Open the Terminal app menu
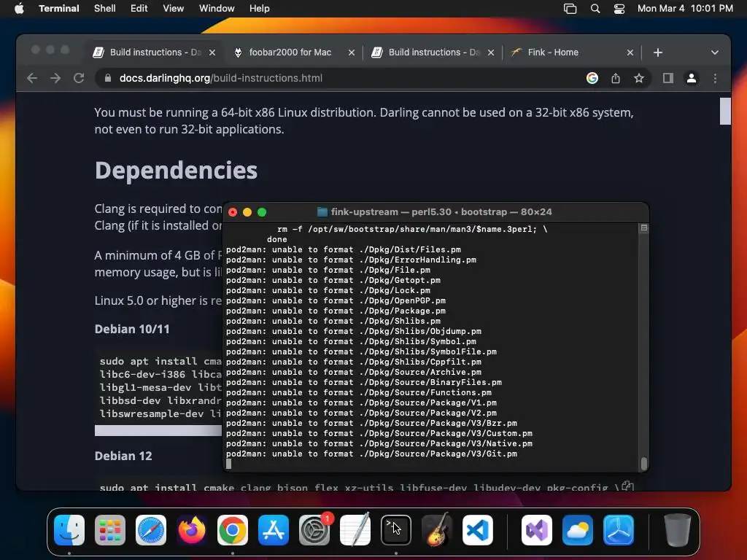 click(x=58, y=9)
